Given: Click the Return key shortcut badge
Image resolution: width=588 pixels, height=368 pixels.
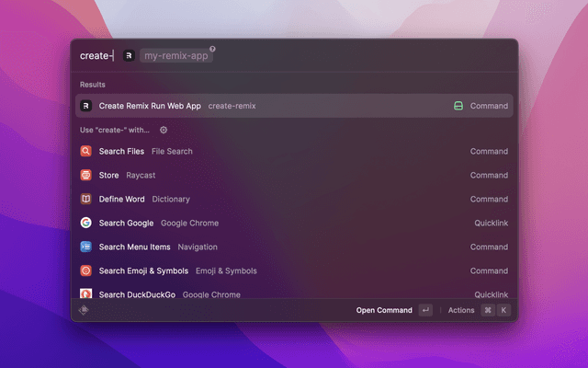Looking at the screenshot, I should pos(425,311).
